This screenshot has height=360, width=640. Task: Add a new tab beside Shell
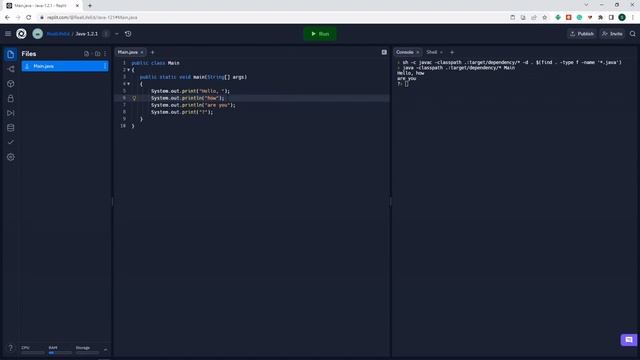tap(452, 52)
